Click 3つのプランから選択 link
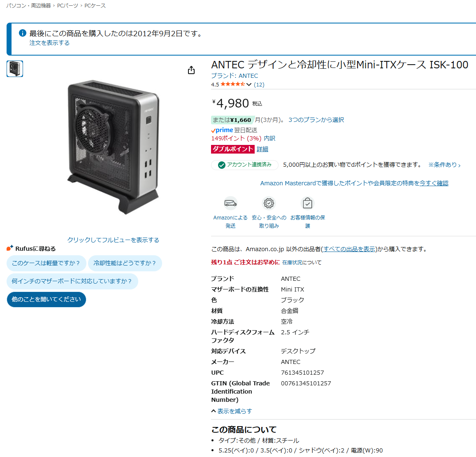This screenshot has width=476, height=457. pos(316,120)
